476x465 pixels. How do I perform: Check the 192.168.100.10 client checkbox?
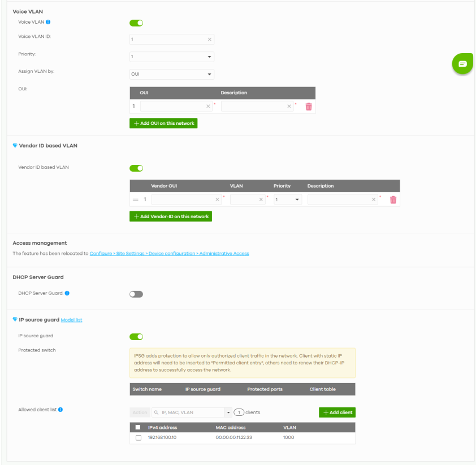pos(139,438)
